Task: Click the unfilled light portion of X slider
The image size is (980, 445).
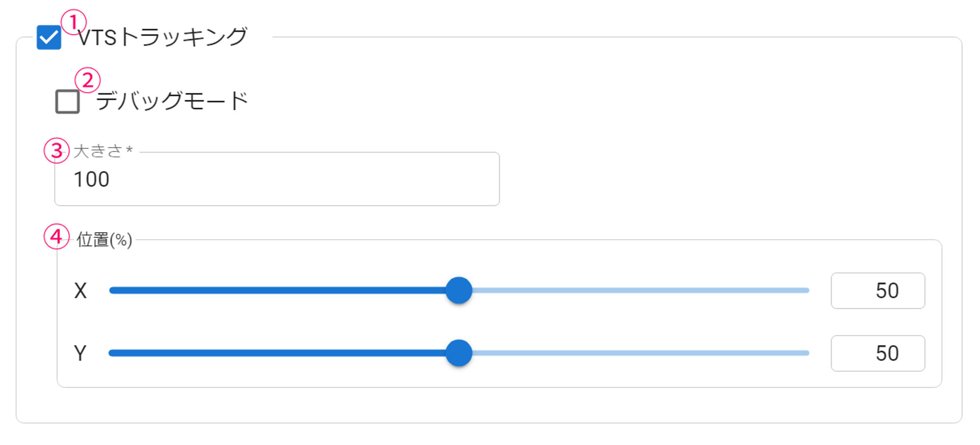Action: tap(637, 291)
